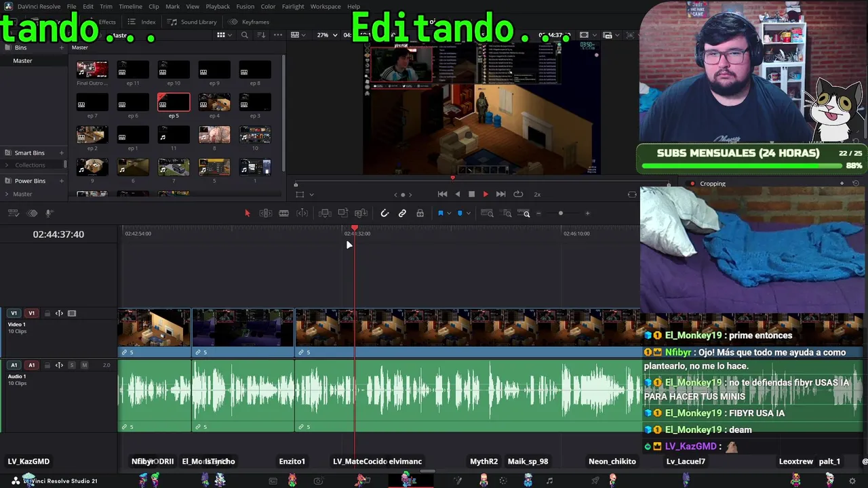Toggle Audio 1 track lock
868x488 pixels.
click(47, 365)
